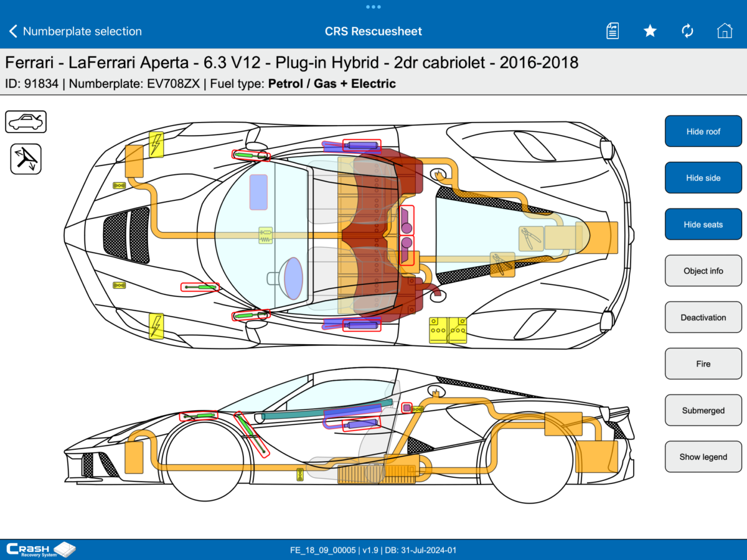Viewport: 747px width, 560px height.
Task: Select the purple pretensioner box behind seats
Action: click(x=406, y=235)
